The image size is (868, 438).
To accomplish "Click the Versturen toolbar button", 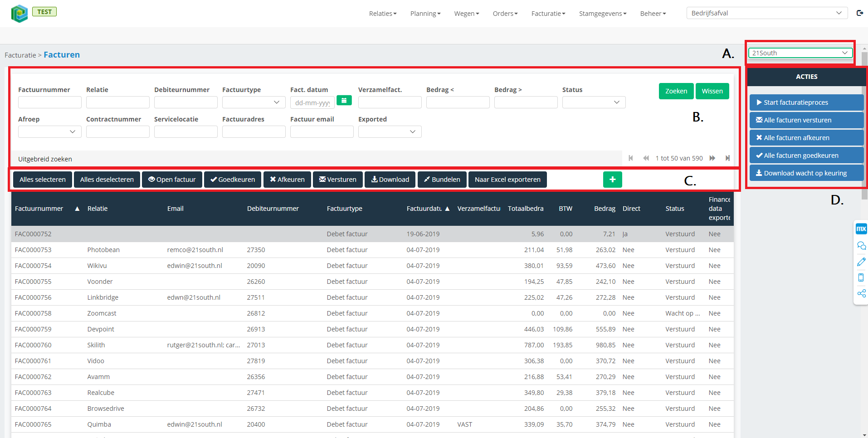I will [x=338, y=180].
